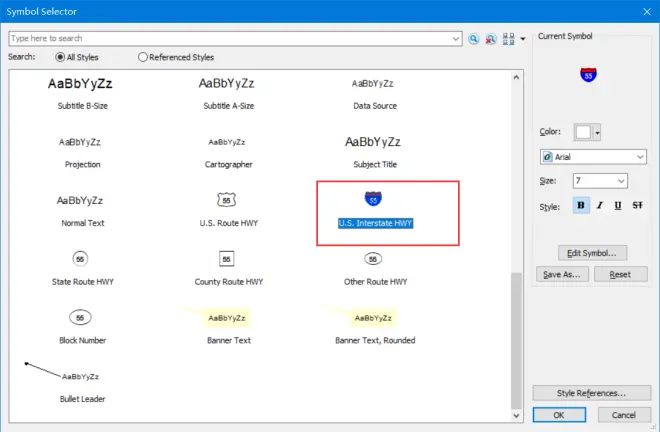The height and width of the screenshot is (432, 660).
Task: Click the Current Symbol interstate preview
Action: click(588, 75)
